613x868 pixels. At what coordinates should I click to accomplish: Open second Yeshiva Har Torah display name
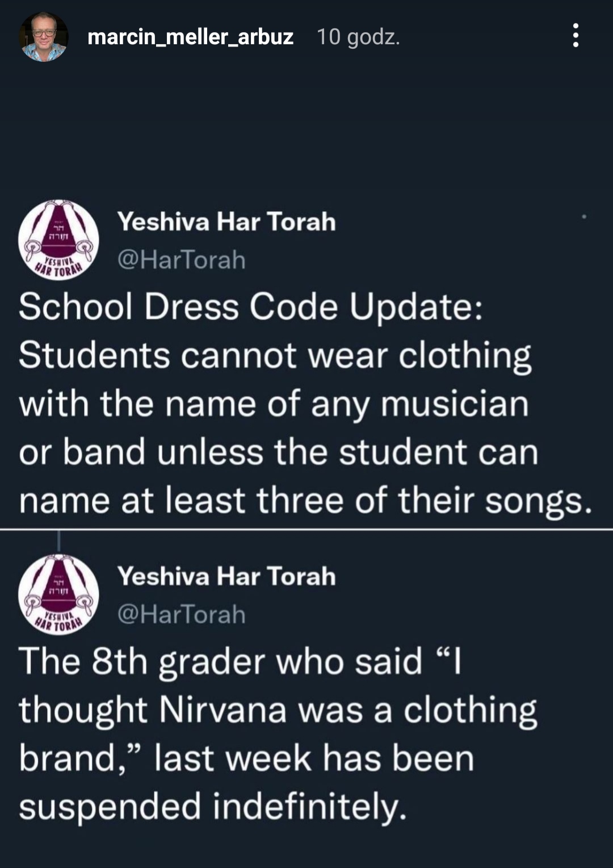click(x=226, y=576)
